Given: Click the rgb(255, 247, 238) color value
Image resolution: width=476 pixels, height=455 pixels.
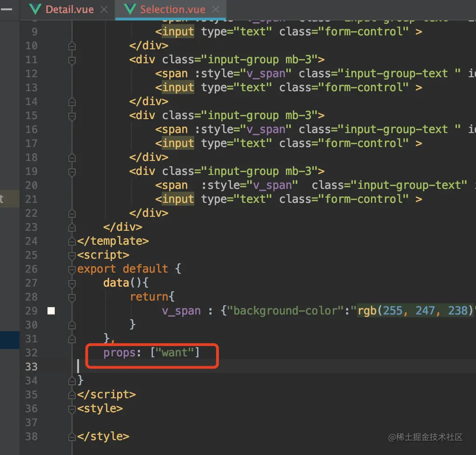Looking at the screenshot, I should [x=415, y=311].
